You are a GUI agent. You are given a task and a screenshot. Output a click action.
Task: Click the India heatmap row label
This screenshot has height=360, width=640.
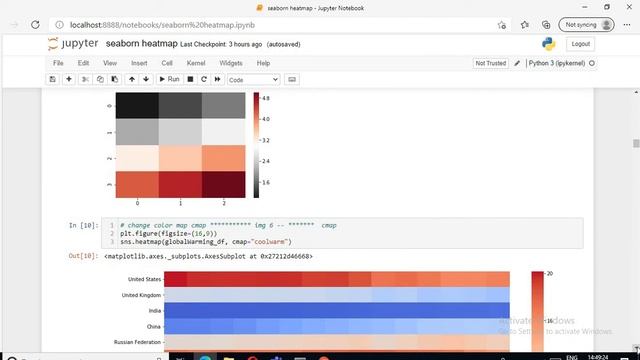coord(155,311)
